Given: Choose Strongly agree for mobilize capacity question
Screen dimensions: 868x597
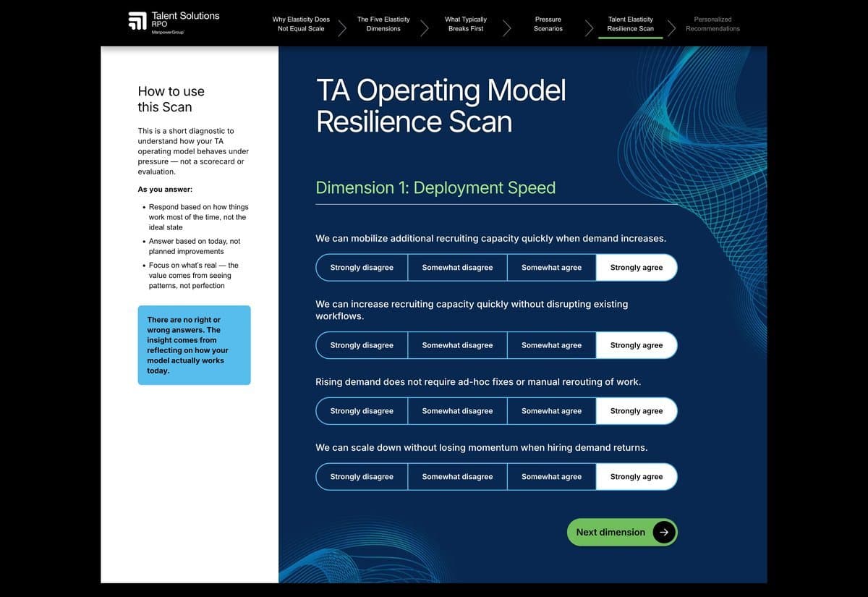Looking at the screenshot, I should (x=637, y=268).
